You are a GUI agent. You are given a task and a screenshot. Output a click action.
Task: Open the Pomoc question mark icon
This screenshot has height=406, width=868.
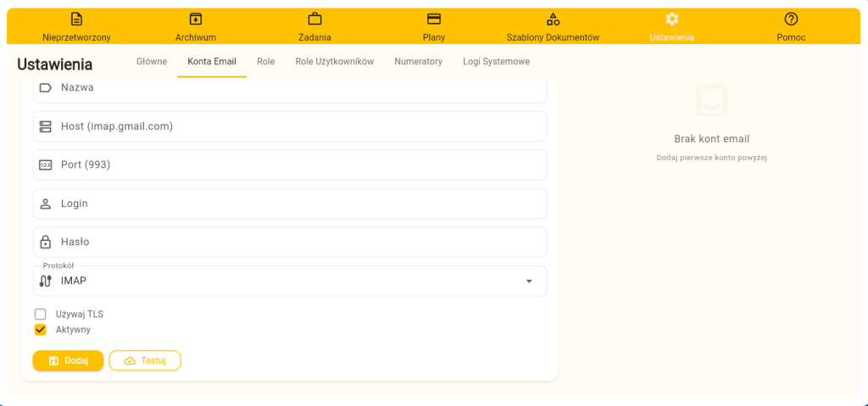coord(791,19)
